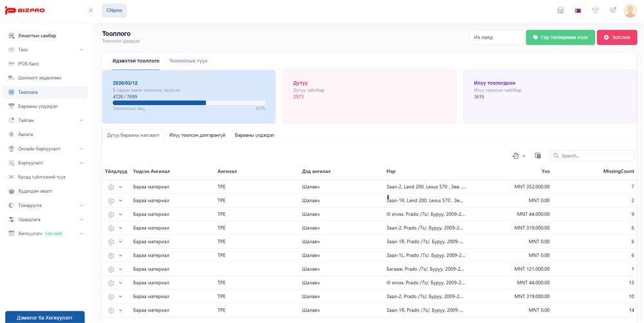Select the Chipmo tab in top bar
This screenshot has width=644, height=323.
click(114, 10)
